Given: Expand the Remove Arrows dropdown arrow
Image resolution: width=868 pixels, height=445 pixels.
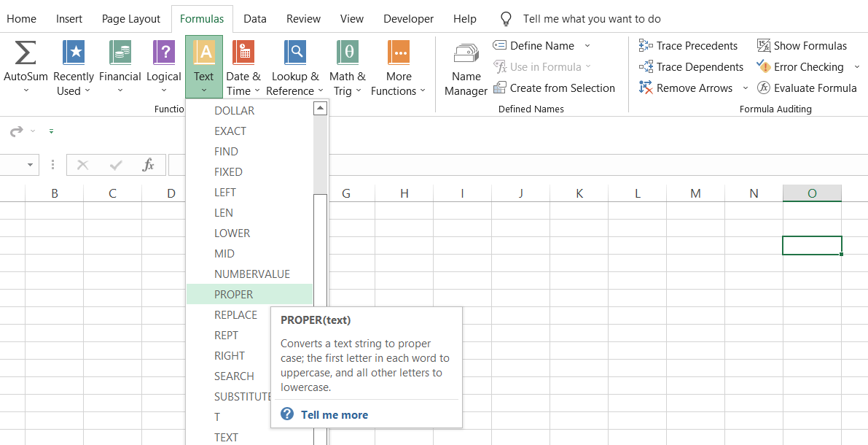Looking at the screenshot, I should [x=745, y=88].
